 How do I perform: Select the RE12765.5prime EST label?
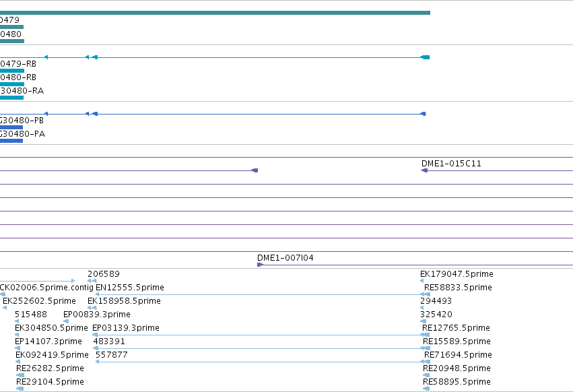(456, 328)
